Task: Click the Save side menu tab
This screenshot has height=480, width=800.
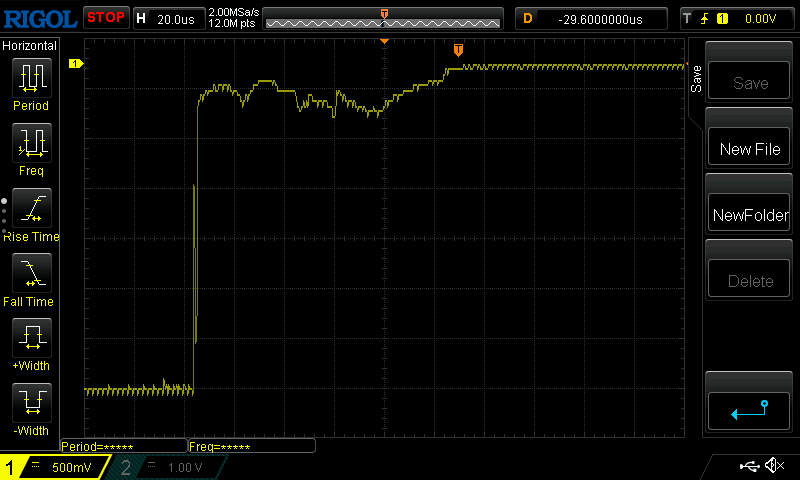Action: tap(696, 78)
